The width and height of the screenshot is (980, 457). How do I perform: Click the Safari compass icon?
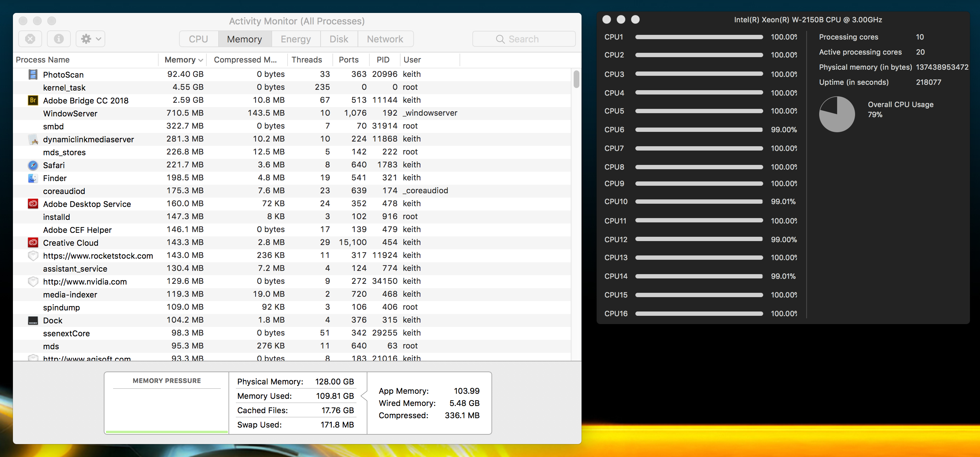pos(33,165)
